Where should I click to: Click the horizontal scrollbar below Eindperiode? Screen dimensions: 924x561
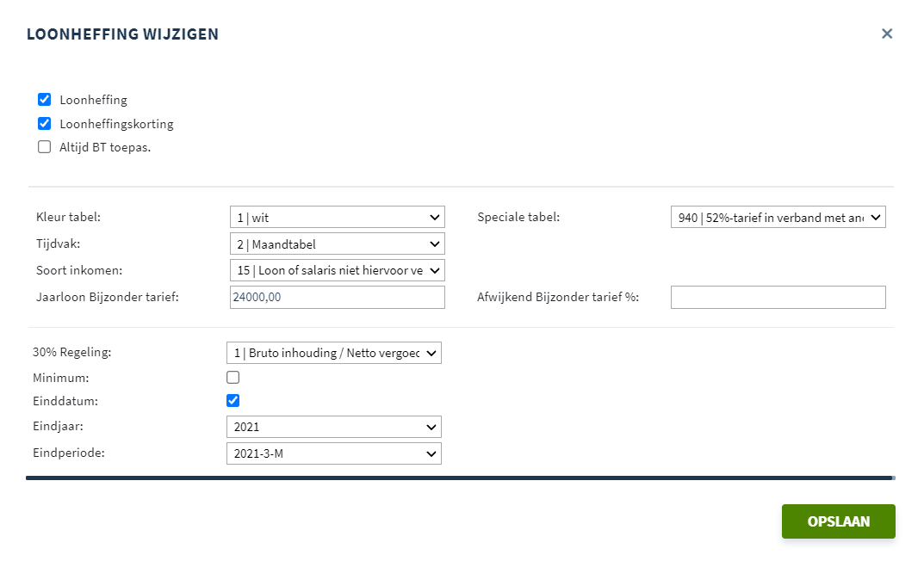(x=459, y=478)
